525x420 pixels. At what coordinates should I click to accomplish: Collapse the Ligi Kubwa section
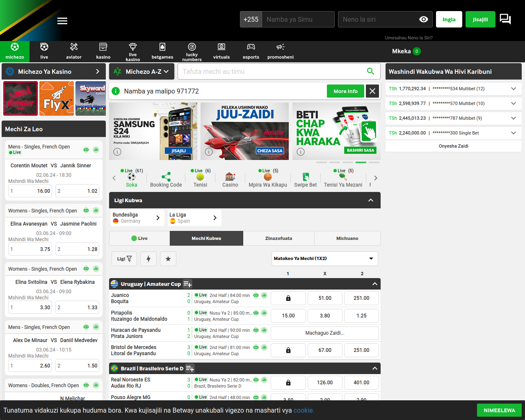(371, 200)
